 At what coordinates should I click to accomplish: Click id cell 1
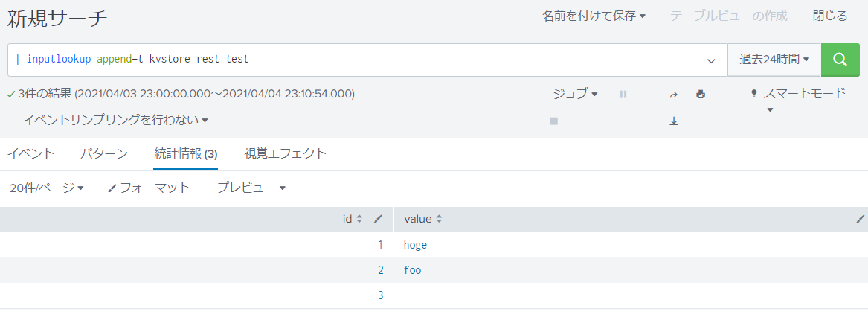[x=380, y=245]
